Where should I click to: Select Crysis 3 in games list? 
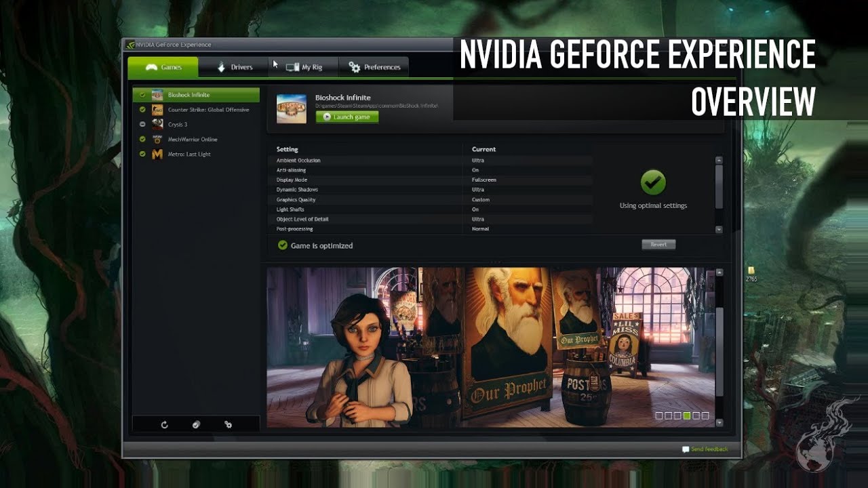tap(196, 124)
